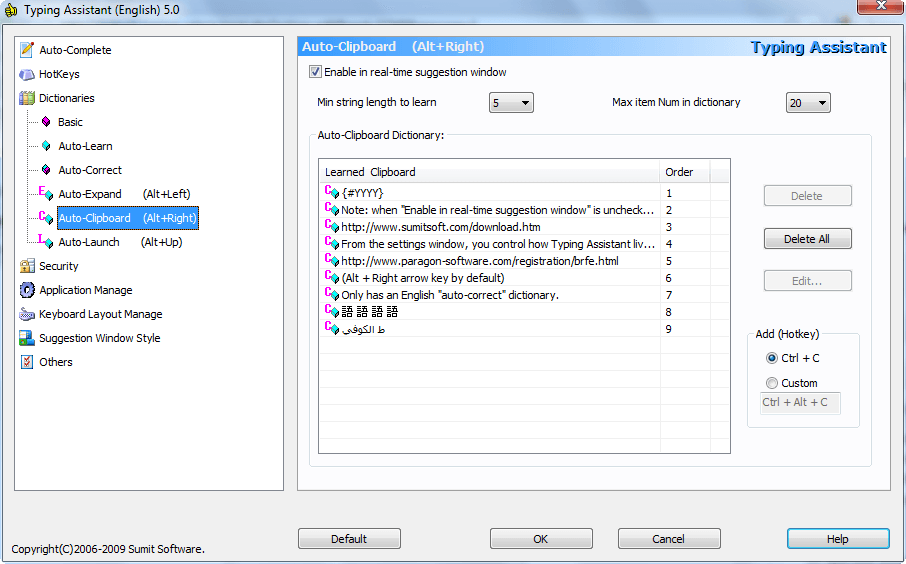Click the Security lock icon
This screenshot has width=906, height=564.
pyautogui.click(x=27, y=266)
